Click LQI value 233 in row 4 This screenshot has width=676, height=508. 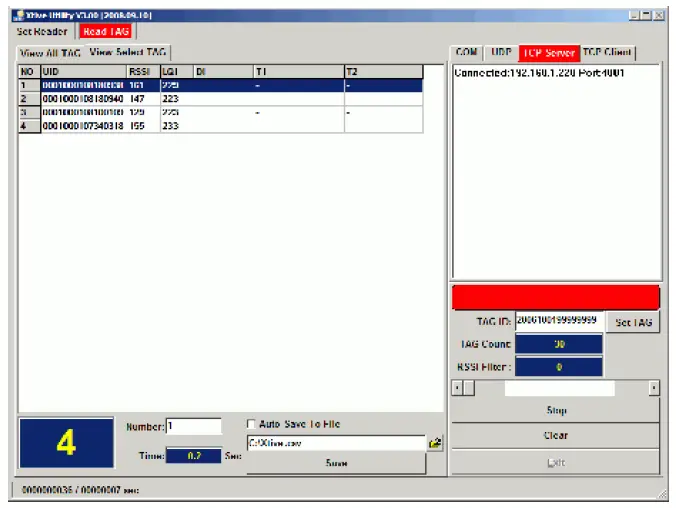click(170, 126)
